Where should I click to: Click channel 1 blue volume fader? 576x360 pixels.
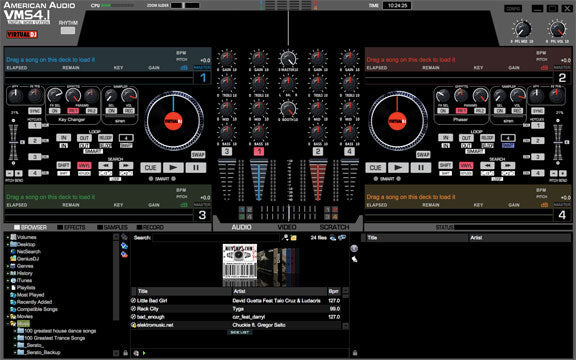click(x=259, y=180)
